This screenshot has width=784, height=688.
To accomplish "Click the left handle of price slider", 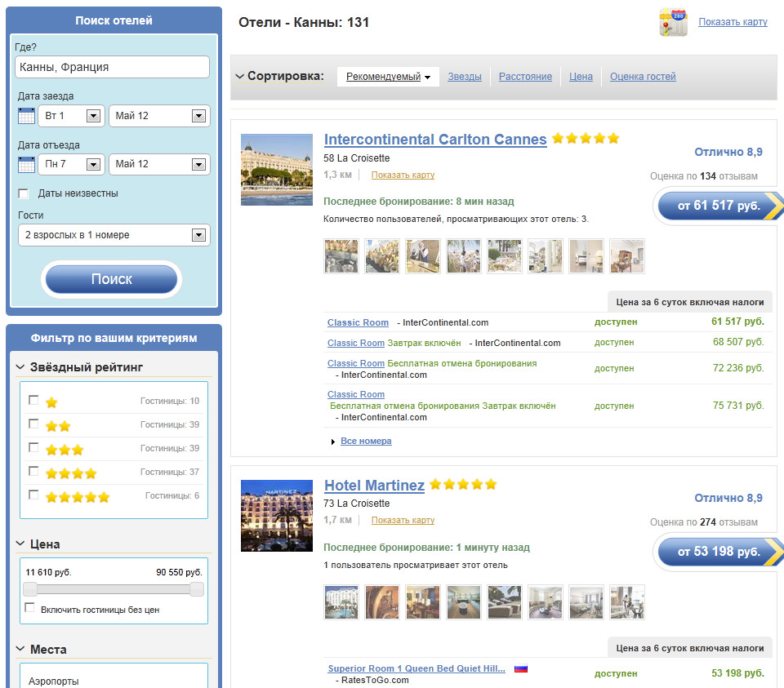I will [x=30, y=589].
